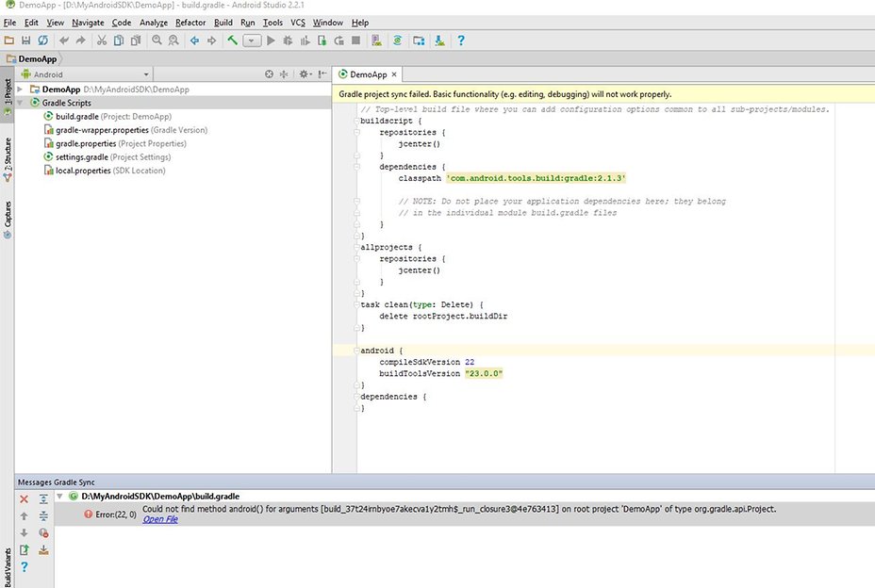Open the AVD Manager icon
The width and height of the screenshot is (875, 588).
376,41
